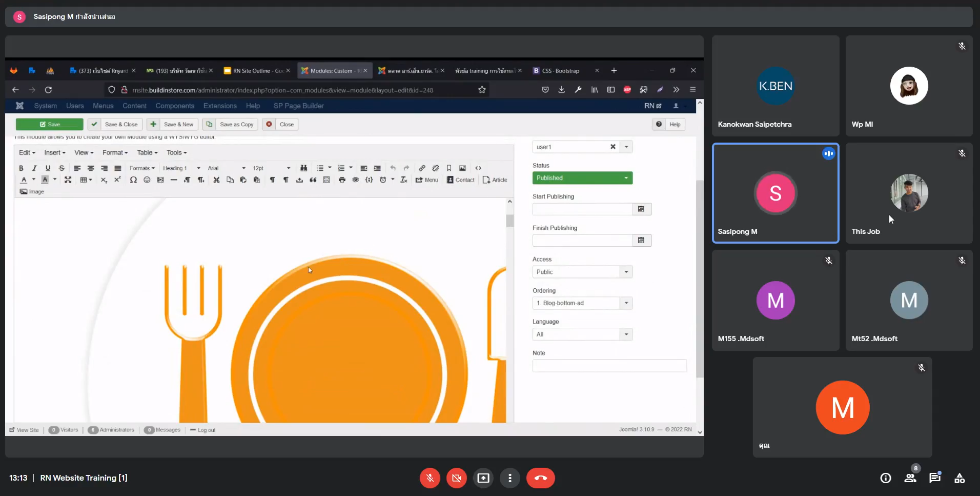The image size is (980, 496).
Task: Open the meeting activities icon
Action: click(959, 478)
